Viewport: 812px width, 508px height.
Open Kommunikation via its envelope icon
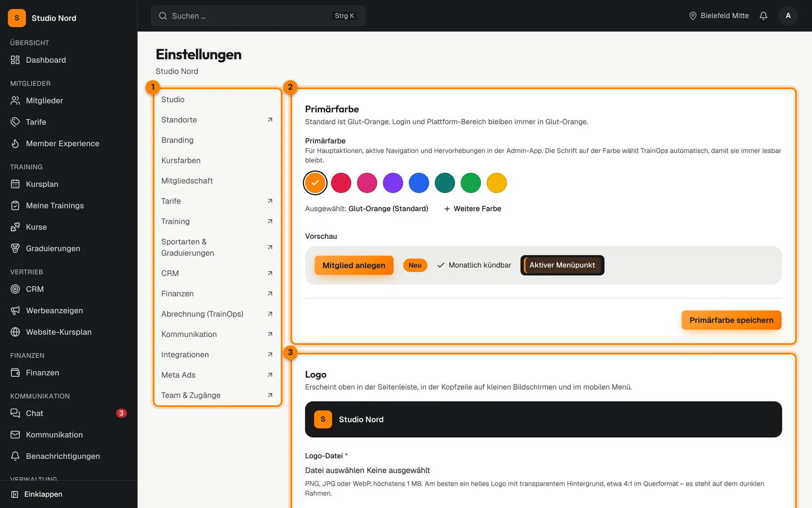point(15,435)
